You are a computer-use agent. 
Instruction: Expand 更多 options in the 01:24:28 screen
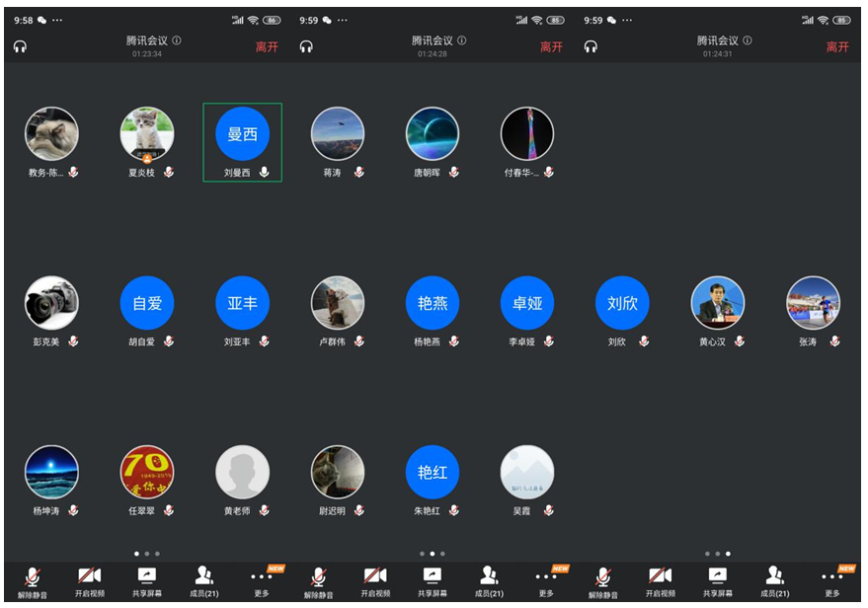click(547, 580)
